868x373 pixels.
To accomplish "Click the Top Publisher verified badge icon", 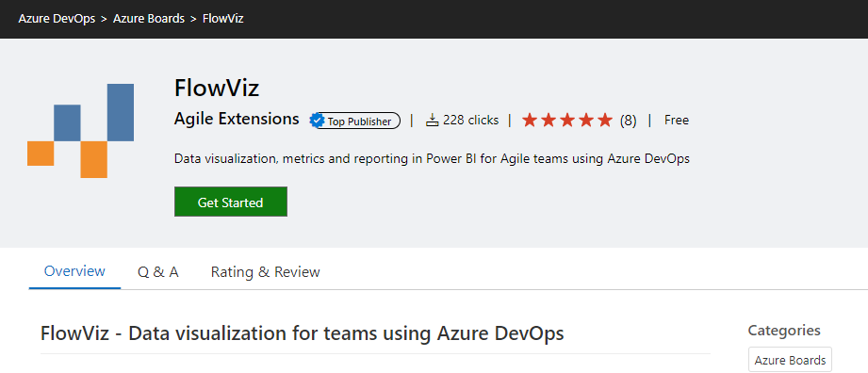I will (318, 121).
